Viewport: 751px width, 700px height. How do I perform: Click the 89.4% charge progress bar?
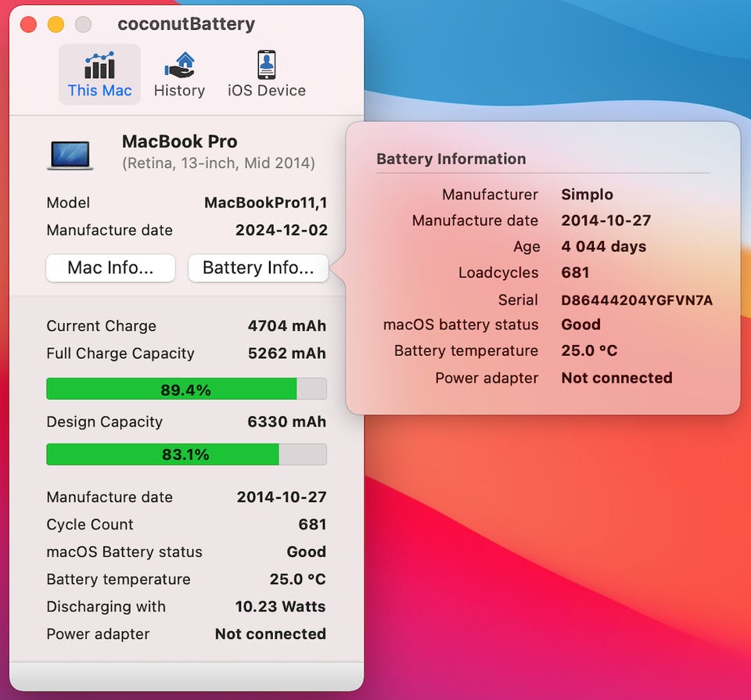tap(186, 389)
